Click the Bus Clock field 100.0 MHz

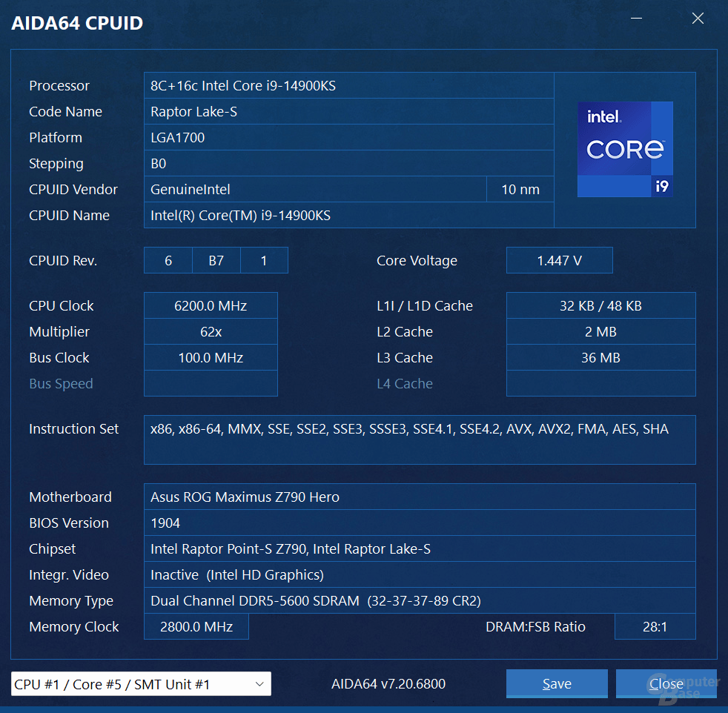211,357
